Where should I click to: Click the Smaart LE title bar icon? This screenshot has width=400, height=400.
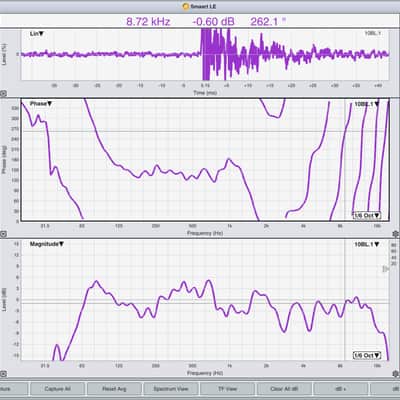point(186,6)
